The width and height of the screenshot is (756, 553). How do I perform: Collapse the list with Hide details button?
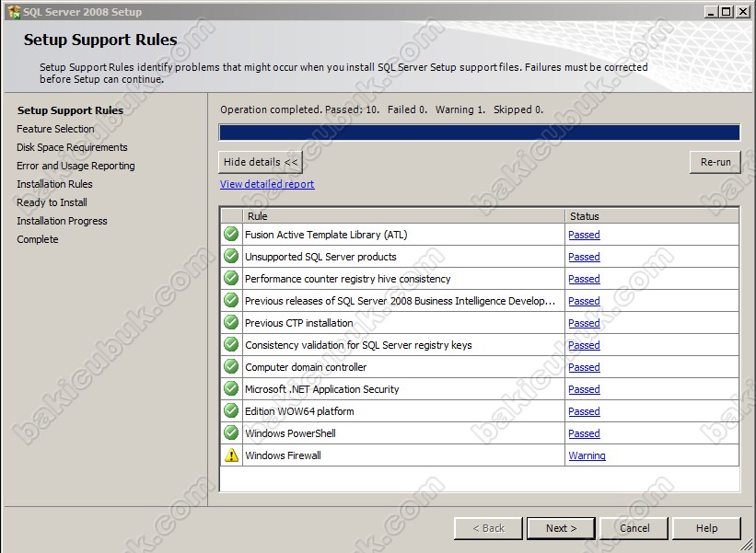click(261, 162)
